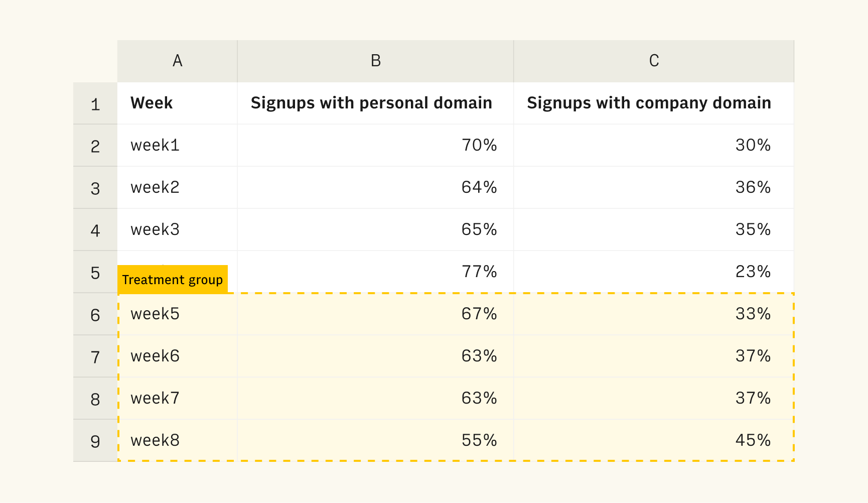
Task: Click the 55% cell for week8
Action: click(x=375, y=441)
